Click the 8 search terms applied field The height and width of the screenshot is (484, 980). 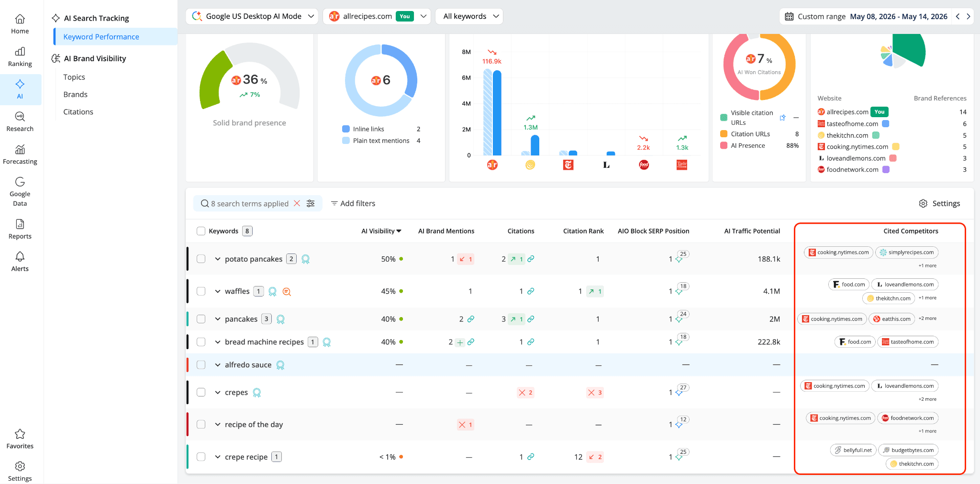257,203
